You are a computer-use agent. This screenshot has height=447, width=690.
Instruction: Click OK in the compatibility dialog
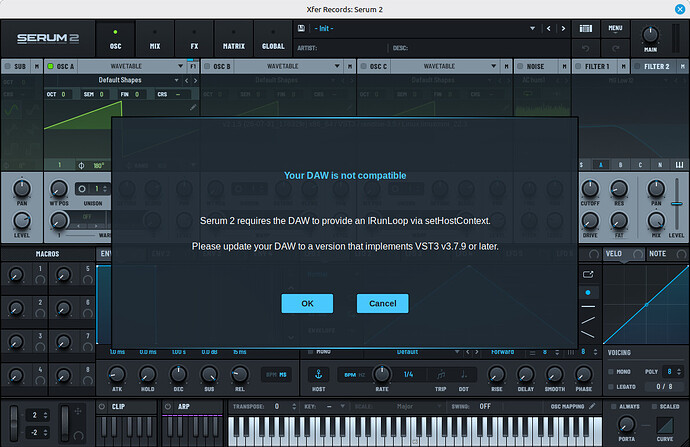[x=307, y=304]
